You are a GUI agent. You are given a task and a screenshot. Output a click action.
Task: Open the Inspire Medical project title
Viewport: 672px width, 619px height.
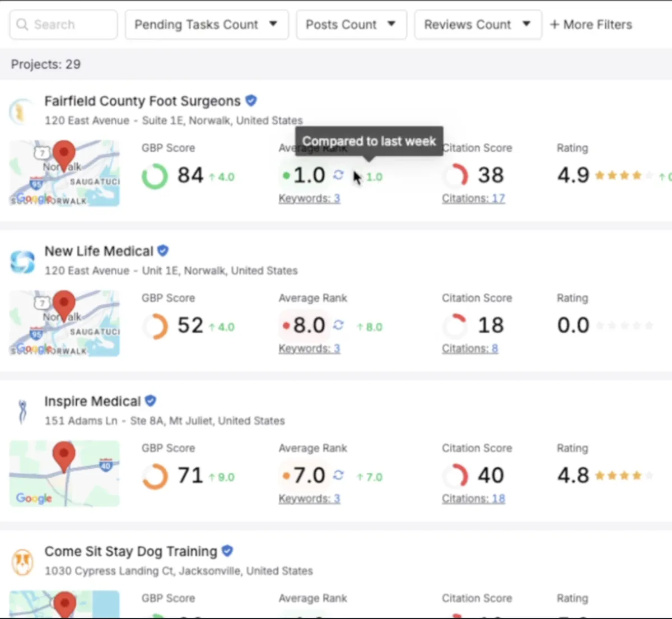[92, 401]
